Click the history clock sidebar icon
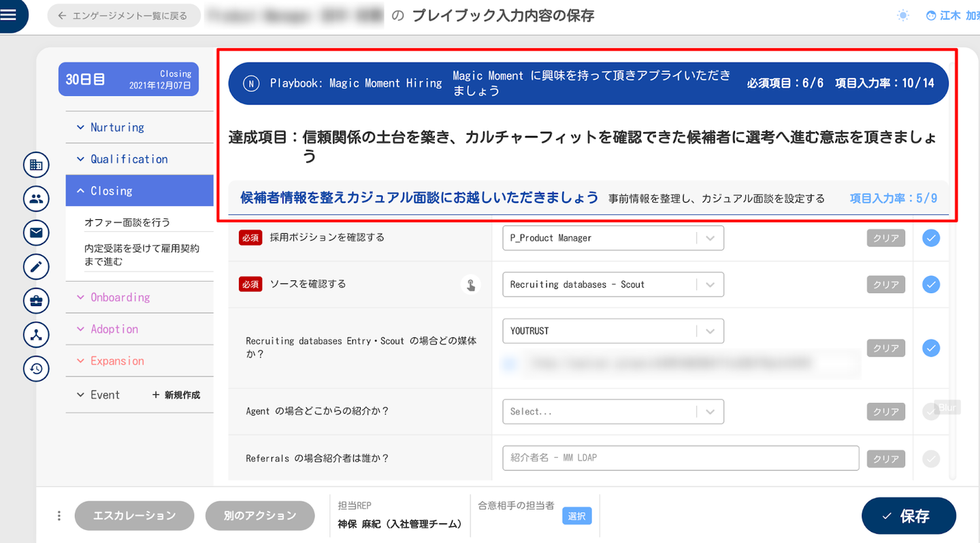This screenshot has height=543, width=980. pyautogui.click(x=36, y=368)
